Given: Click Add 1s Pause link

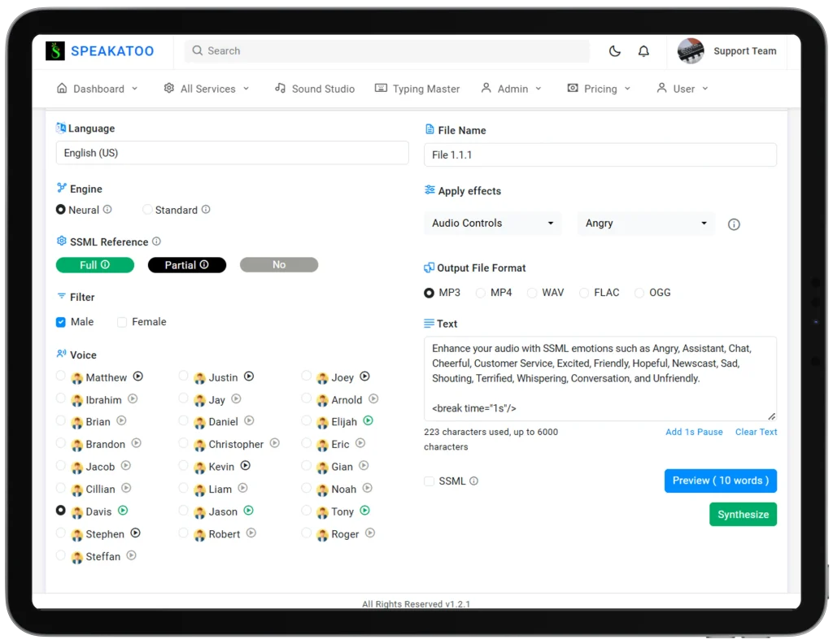Looking at the screenshot, I should click(694, 432).
